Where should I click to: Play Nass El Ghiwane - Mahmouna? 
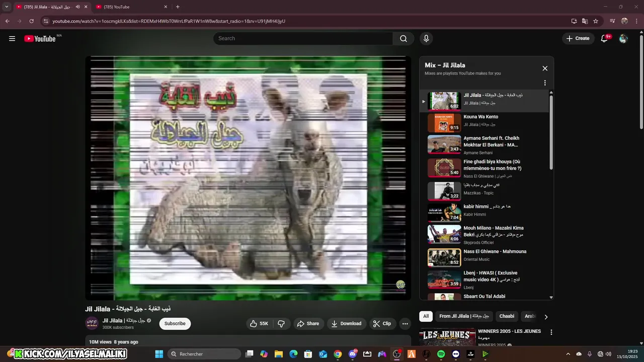(x=484, y=257)
